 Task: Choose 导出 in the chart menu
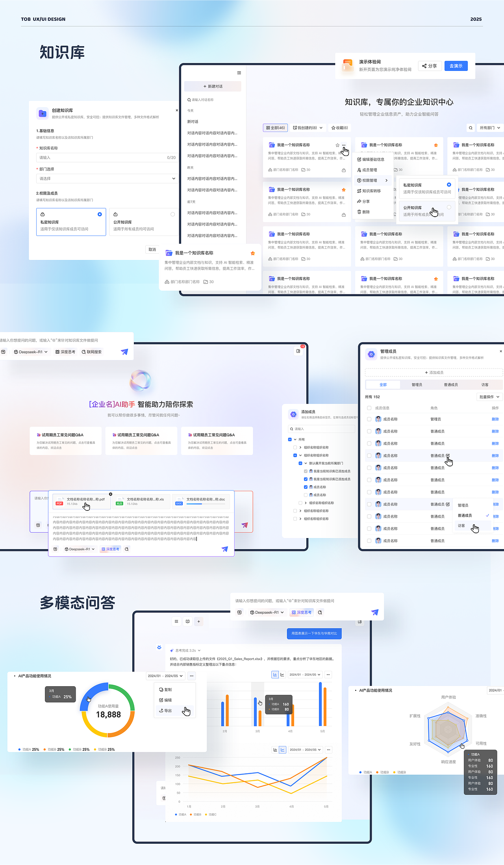174,711
